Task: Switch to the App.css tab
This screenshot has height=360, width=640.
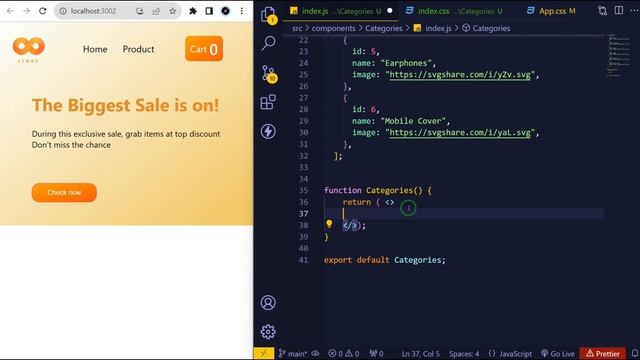Action: pos(552,11)
